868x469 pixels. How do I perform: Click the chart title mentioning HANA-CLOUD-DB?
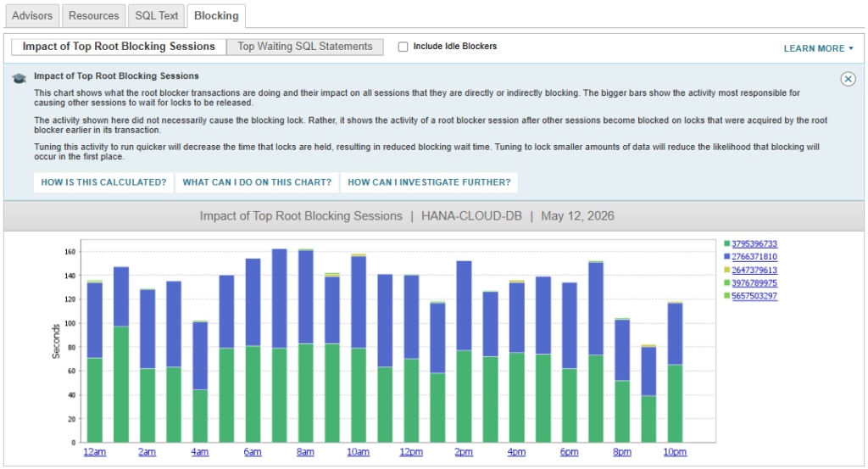[407, 216]
